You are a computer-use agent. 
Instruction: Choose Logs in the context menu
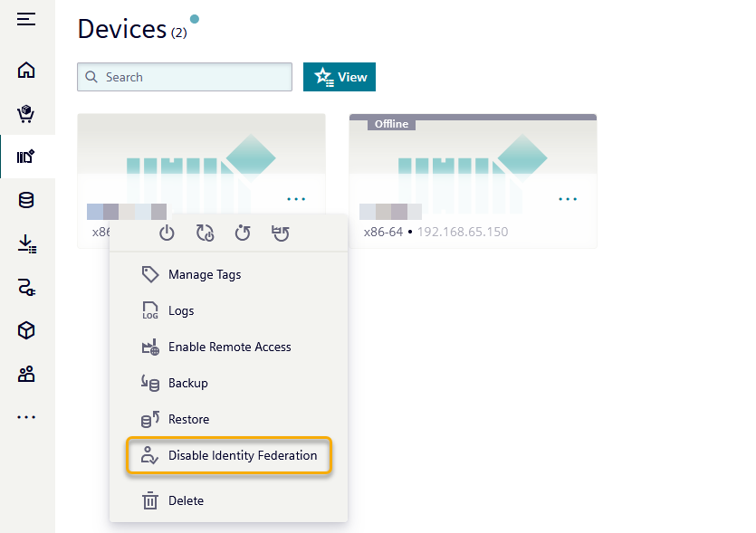180,310
